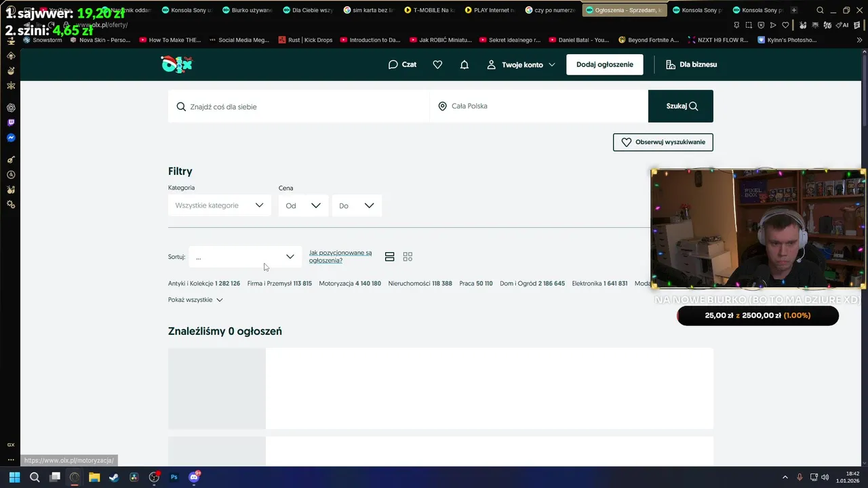Open favorites heart icon in OLX header

[437, 64]
